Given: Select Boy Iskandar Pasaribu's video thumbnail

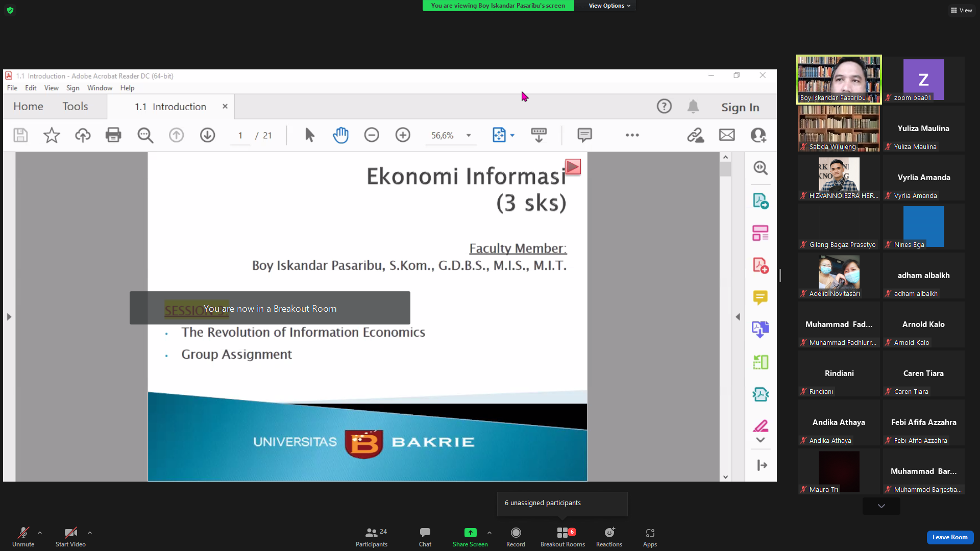Looking at the screenshot, I should (839, 80).
